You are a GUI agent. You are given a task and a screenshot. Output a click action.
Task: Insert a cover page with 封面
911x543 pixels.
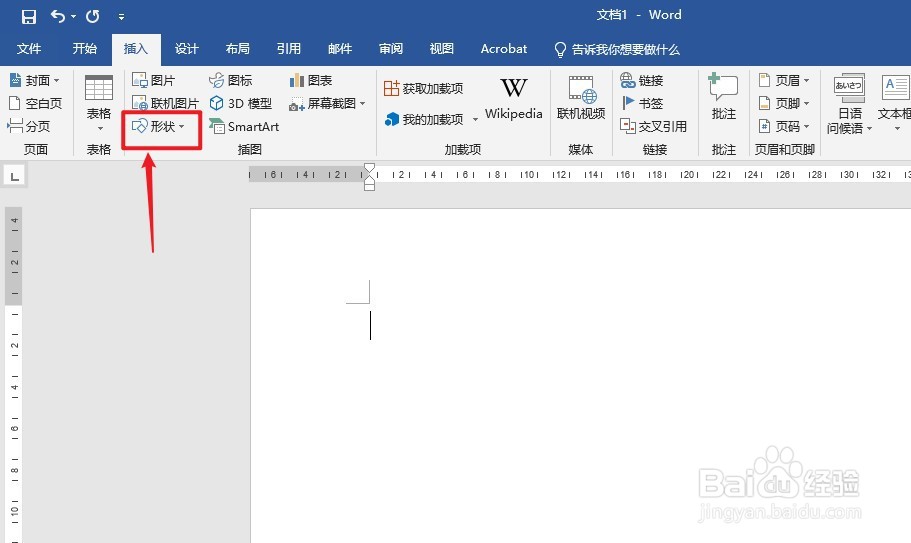35,80
